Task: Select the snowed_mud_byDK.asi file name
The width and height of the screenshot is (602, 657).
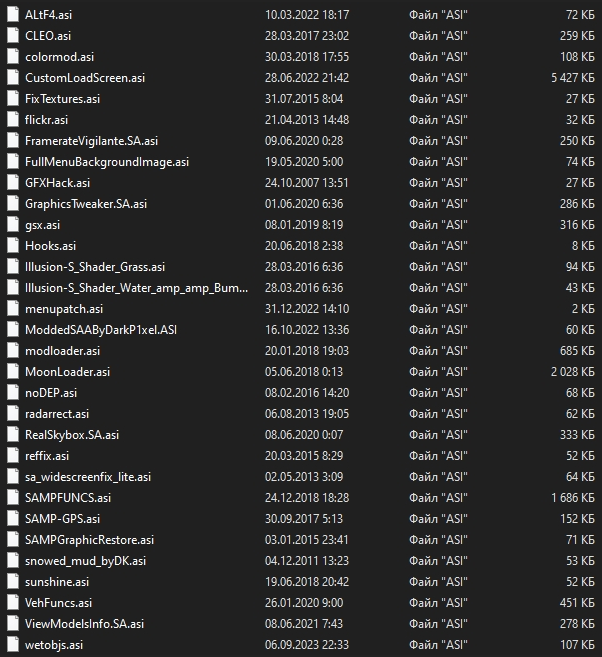Action: [x=85, y=561]
